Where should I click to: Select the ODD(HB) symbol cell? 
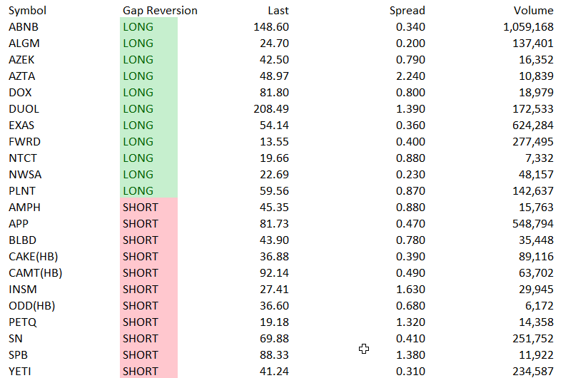coord(32,306)
